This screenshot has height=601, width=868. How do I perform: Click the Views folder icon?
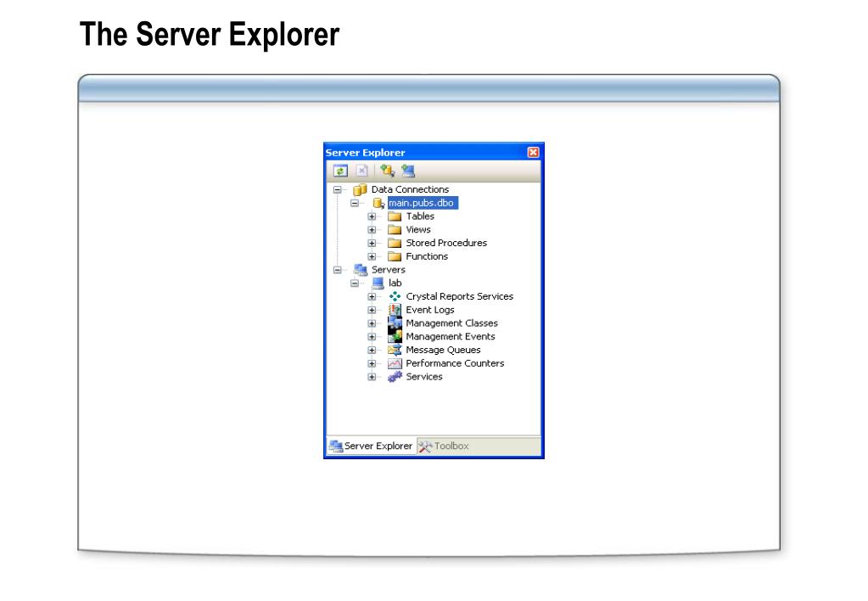click(395, 230)
